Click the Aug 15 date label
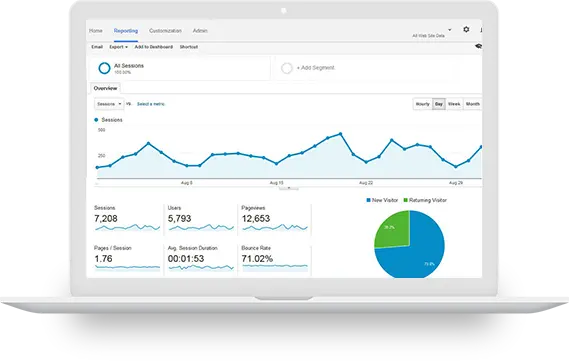This screenshot has width=569, height=361. coord(277,183)
